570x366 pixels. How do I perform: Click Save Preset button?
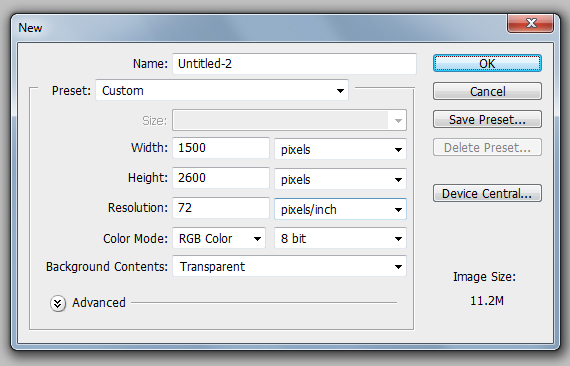click(x=487, y=119)
